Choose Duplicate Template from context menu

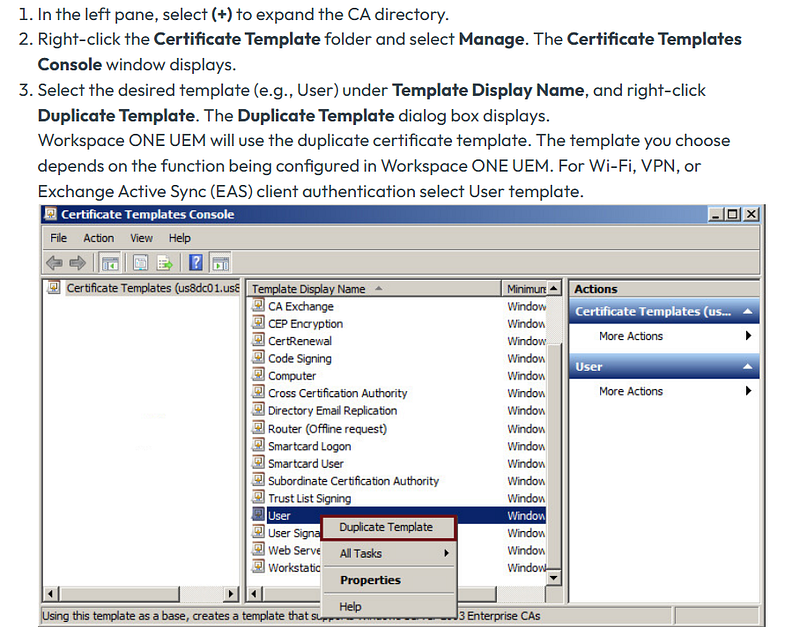coord(388,528)
